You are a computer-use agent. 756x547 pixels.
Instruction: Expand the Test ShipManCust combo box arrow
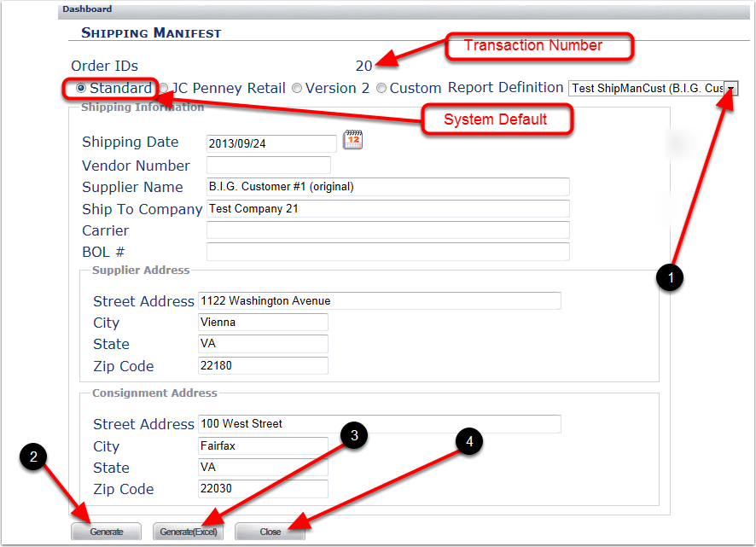pyautogui.click(x=731, y=88)
